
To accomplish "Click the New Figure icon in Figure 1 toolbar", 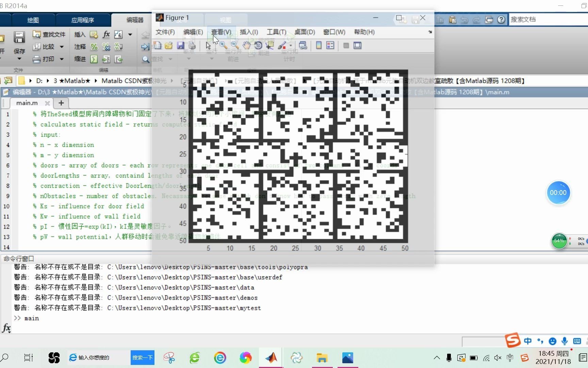I will (158, 45).
